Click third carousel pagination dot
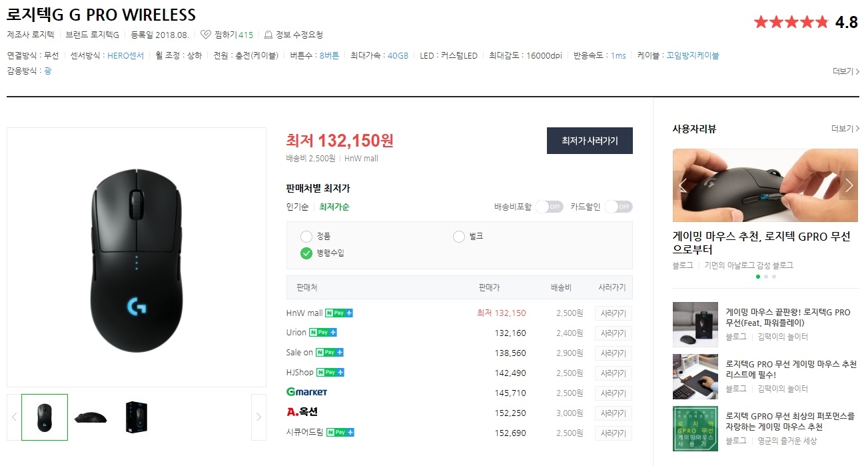This screenshot has width=868, height=466. [x=773, y=276]
